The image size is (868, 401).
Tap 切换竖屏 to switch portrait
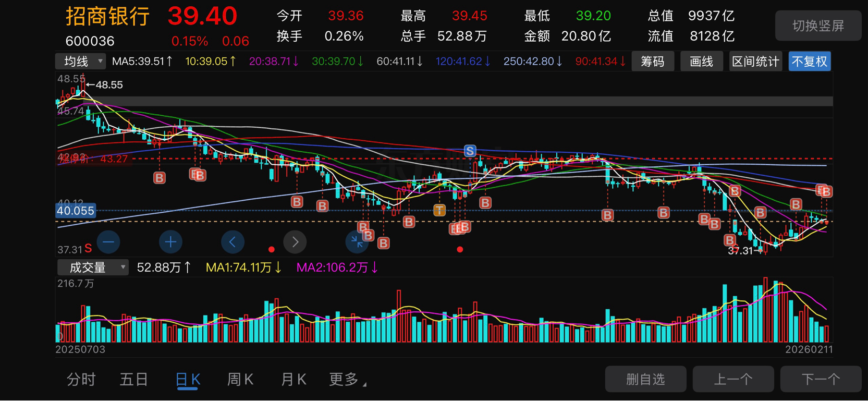click(818, 26)
